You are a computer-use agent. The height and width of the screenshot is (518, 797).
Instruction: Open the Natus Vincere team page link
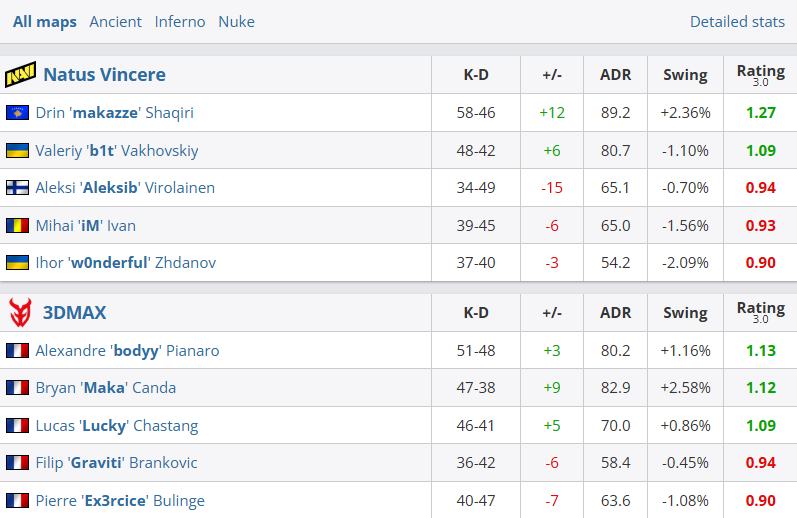tap(104, 75)
